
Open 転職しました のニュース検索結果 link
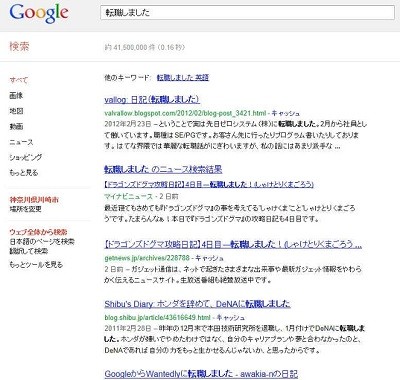(x=163, y=169)
